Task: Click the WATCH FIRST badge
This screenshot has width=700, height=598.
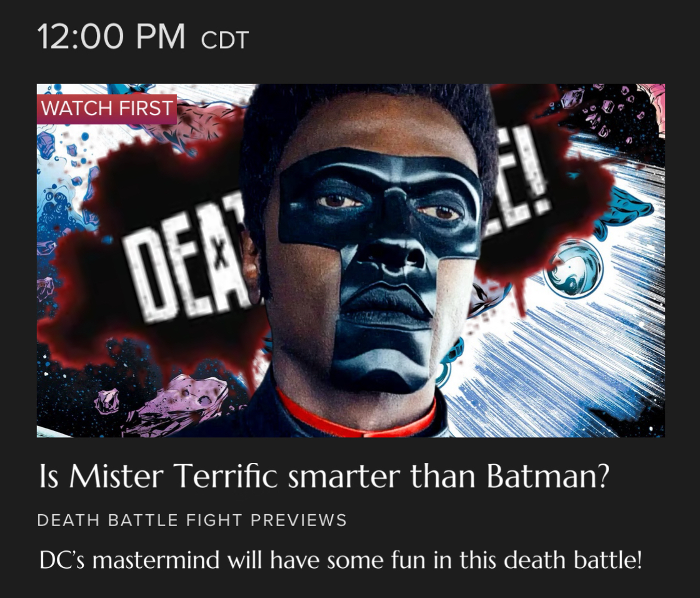Action: [107, 109]
